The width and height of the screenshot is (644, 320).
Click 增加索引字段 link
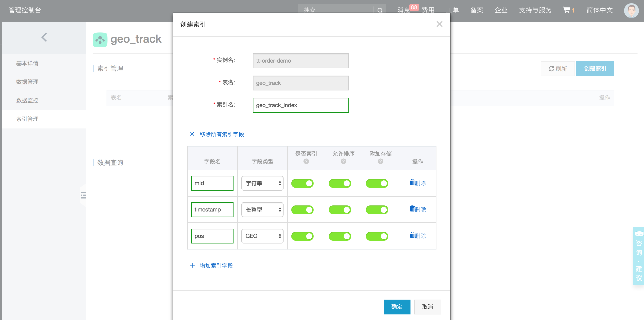tap(216, 266)
